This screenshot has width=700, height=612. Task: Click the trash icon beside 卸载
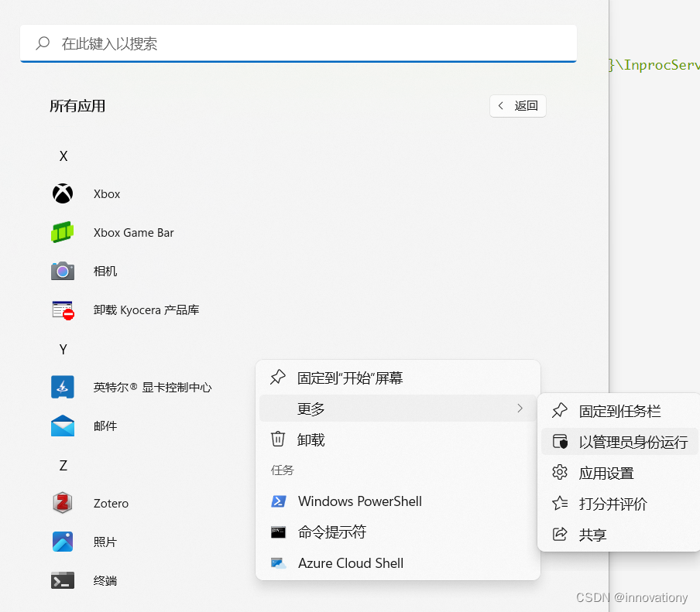(x=278, y=439)
